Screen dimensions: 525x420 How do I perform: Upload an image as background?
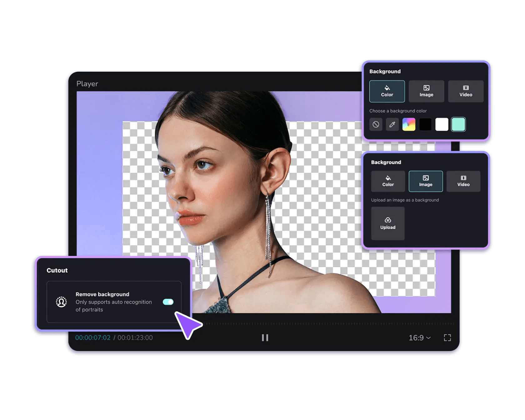click(x=388, y=223)
